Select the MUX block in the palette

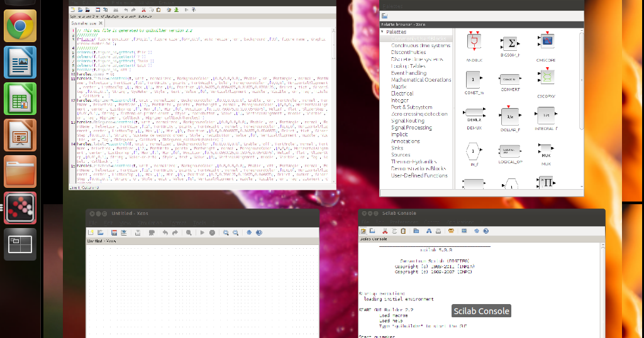(x=546, y=150)
